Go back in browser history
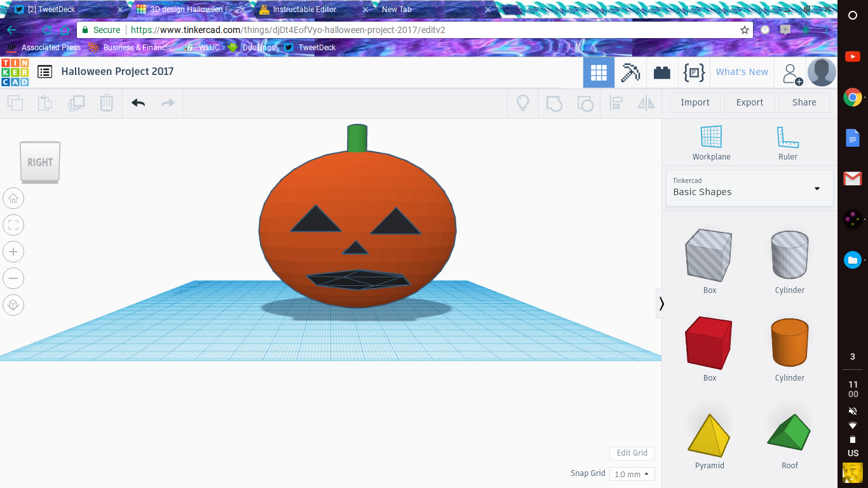Screen dimensions: 868x488 point(11,30)
